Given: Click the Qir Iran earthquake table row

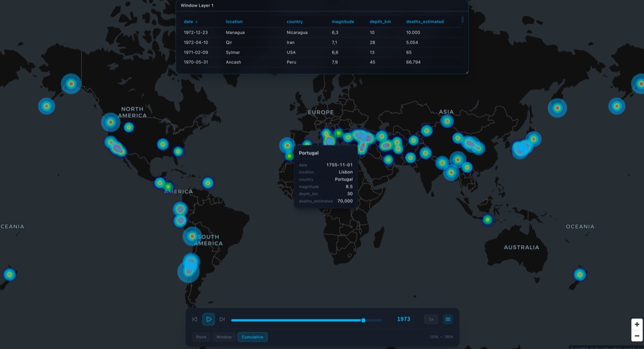Looking at the screenshot, I should click(x=268, y=42).
